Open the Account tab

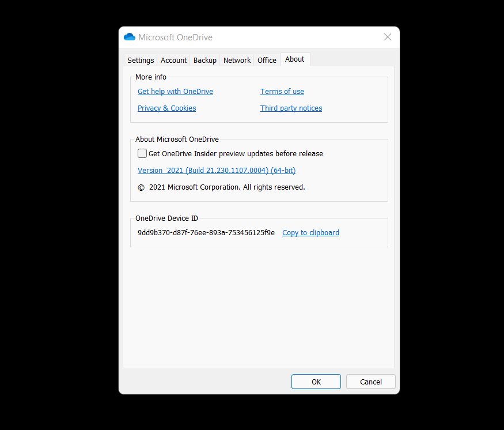coord(173,60)
